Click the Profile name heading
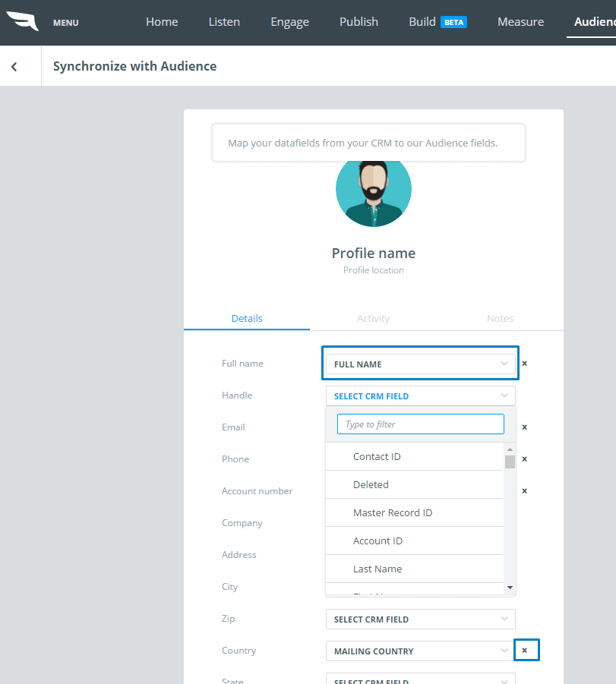Image resolution: width=616 pixels, height=684 pixels. pos(374,253)
